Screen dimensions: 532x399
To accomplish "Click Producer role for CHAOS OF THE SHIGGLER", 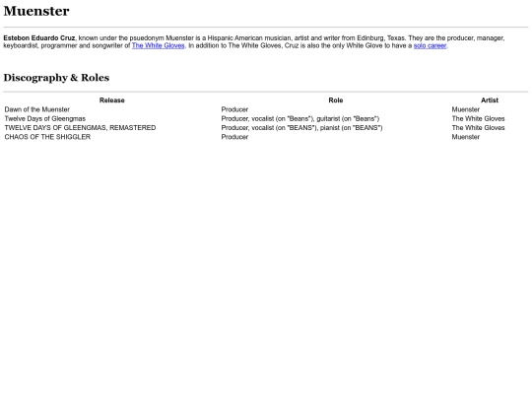I will [x=234, y=137].
